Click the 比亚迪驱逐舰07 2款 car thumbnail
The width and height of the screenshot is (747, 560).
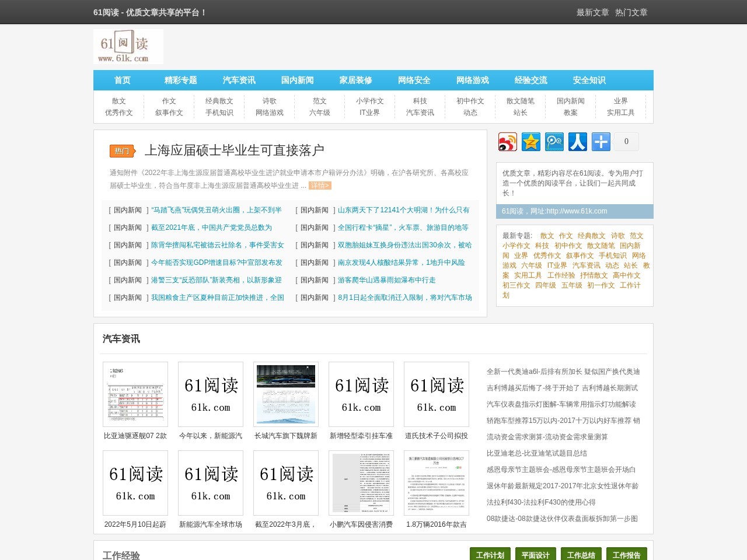tap(135, 394)
